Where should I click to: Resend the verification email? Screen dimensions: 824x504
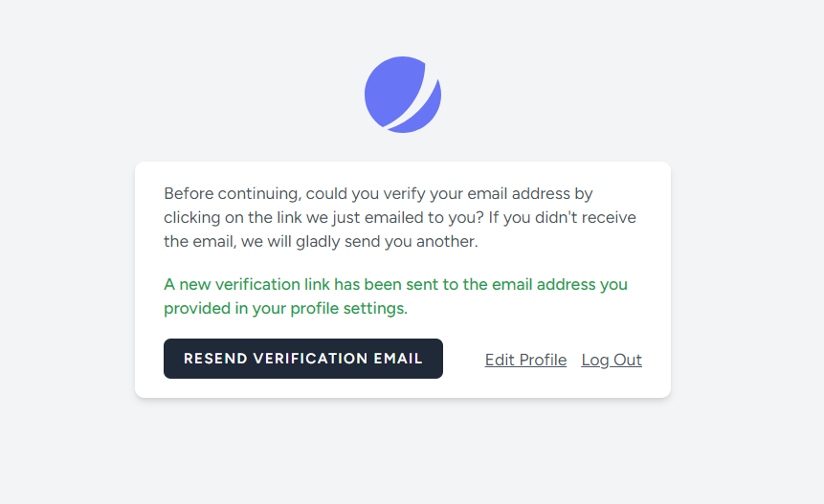[302, 359]
